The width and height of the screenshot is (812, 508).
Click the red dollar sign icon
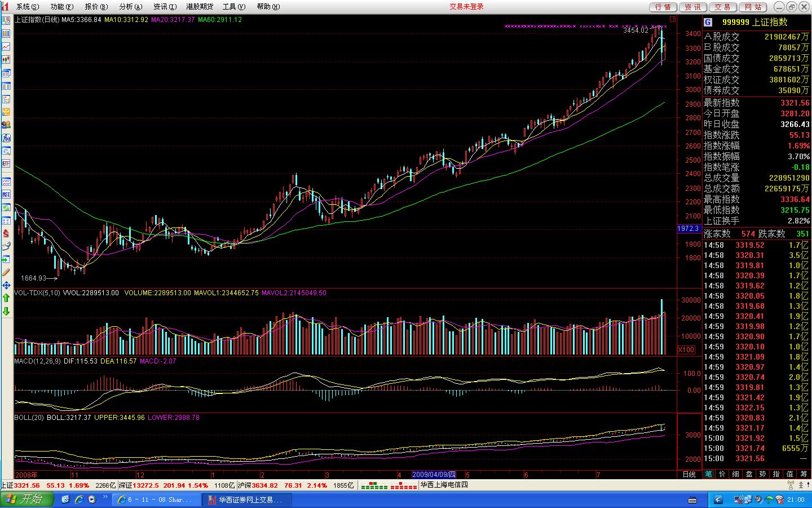[x=6, y=234]
